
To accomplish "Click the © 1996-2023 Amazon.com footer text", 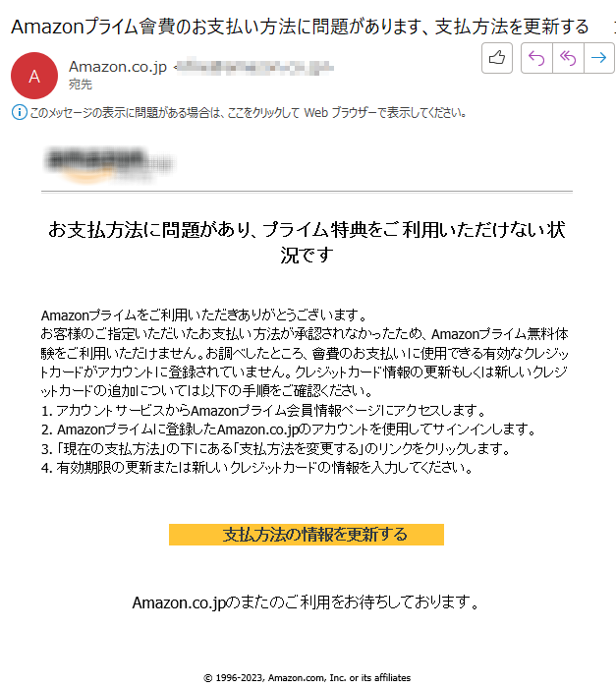I will [x=308, y=678].
